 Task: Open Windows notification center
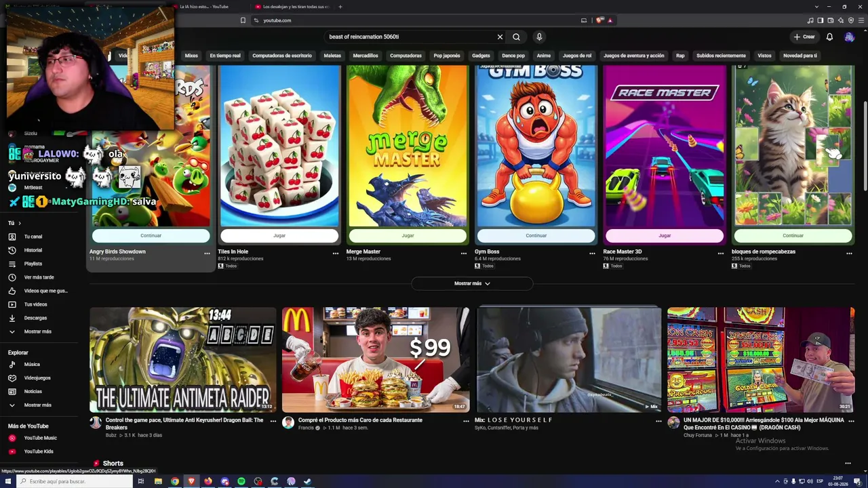click(857, 482)
